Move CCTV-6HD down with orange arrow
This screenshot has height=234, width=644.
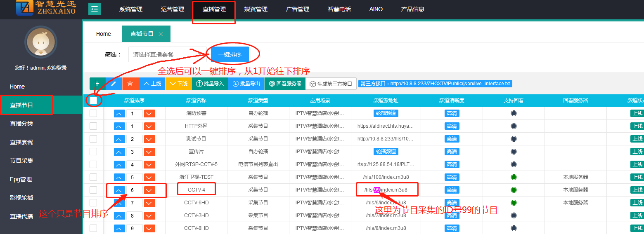[149, 203]
